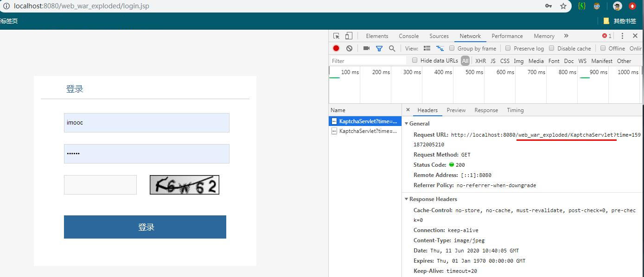
Task: Click the blue 登录 submit button
Action: point(145,227)
